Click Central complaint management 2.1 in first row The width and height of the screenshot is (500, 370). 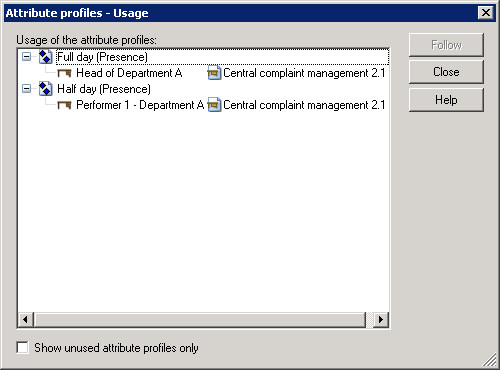304,73
